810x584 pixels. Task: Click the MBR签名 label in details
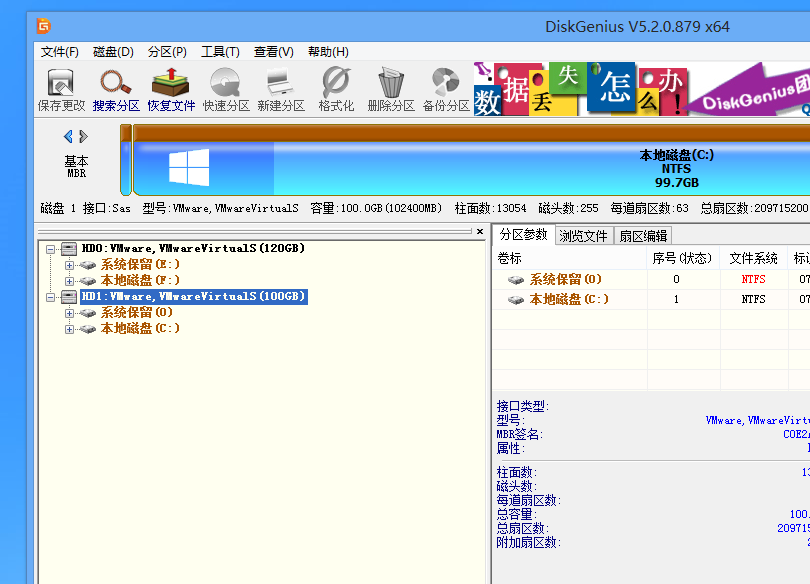click(x=519, y=434)
